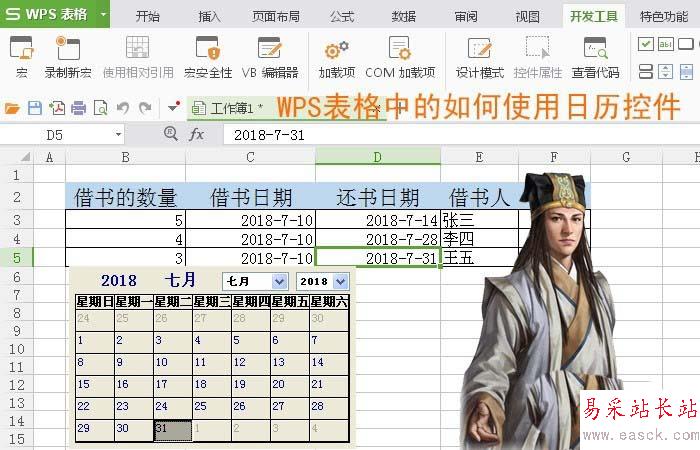Open the 公式 tab
This screenshot has height=450, width=700.
coord(342,17)
